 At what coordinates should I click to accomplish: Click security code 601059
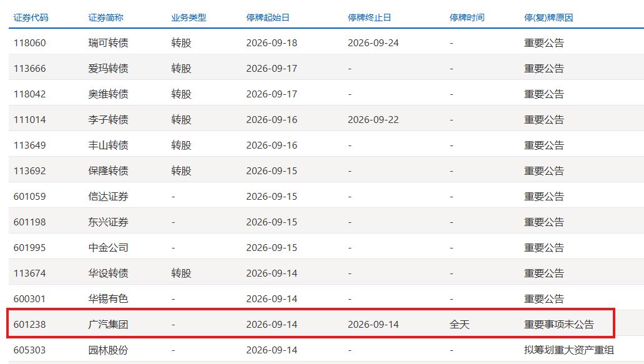click(x=29, y=197)
